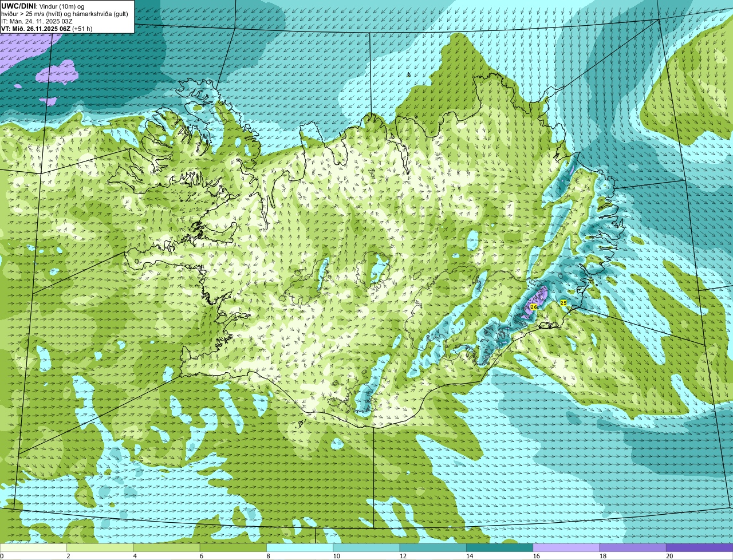
Task: Click the scale label "4"
Action: (x=135, y=556)
